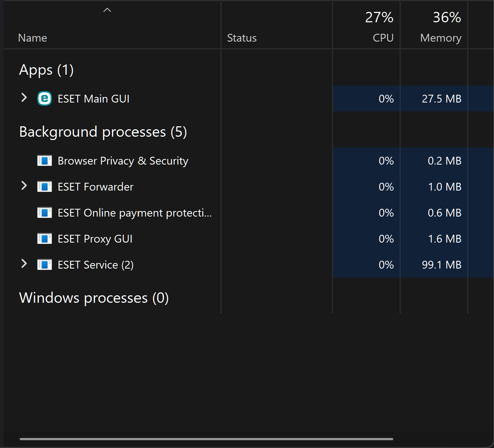Sort processes by Memory usage column
This screenshot has height=448, width=494.
pos(440,38)
